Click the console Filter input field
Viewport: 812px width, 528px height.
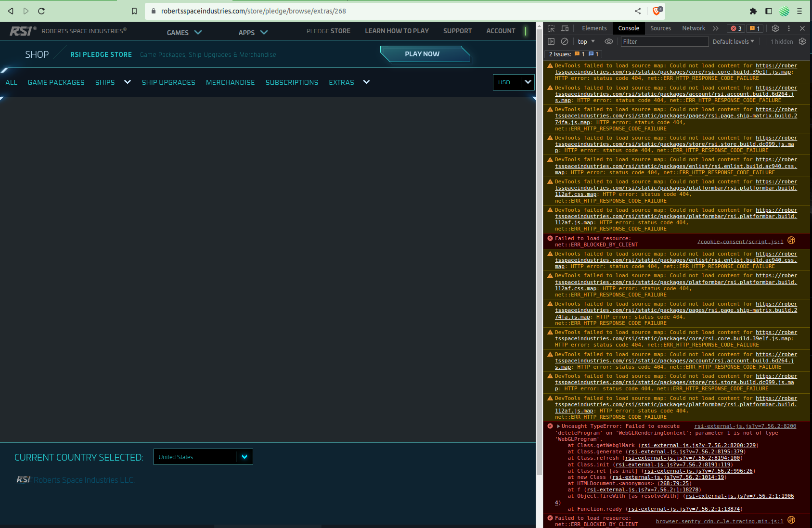point(664,41)
